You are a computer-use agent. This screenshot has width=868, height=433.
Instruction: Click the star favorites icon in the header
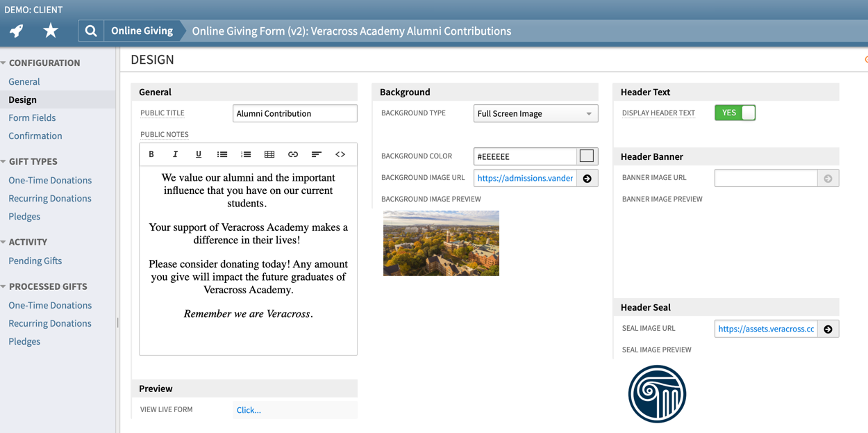coord(50,31)
